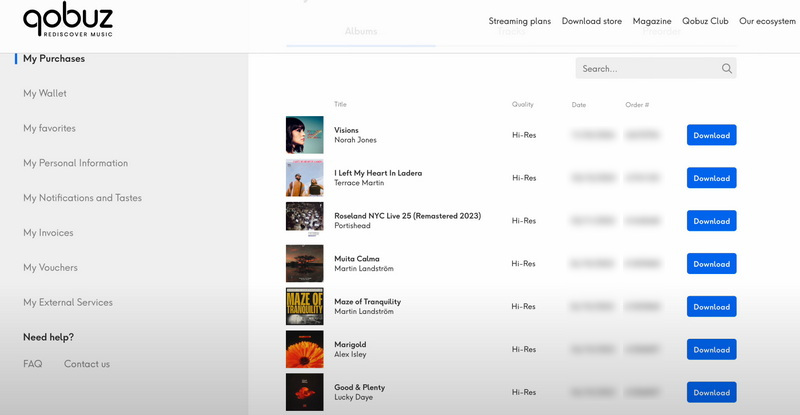800x415 pixels.
Task: Open the Contact us link
Action: pos(87,364)
